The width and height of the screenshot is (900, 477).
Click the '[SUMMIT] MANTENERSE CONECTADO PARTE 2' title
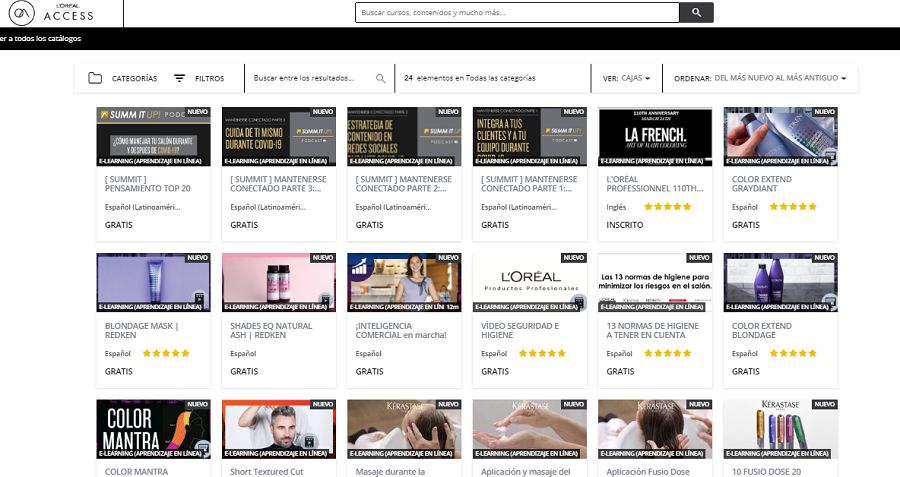tap(404, 184)
